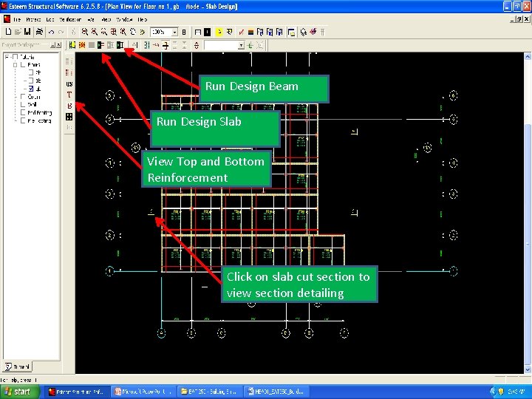
Task: Check the rf floor checkbox in the tree
Action: tap(31, 72)
